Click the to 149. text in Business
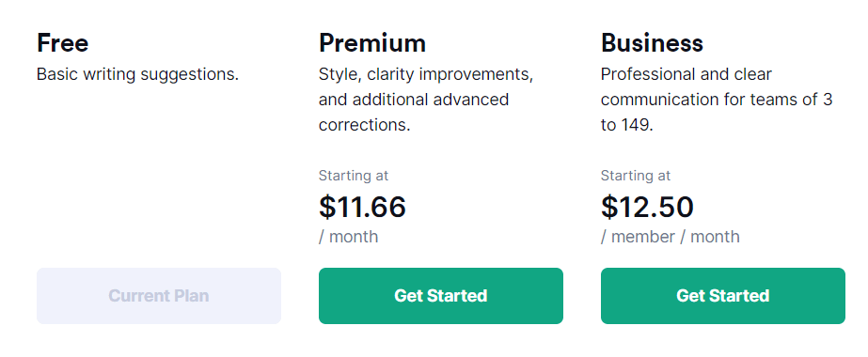The image size is (868, 357). click(627, 126)
